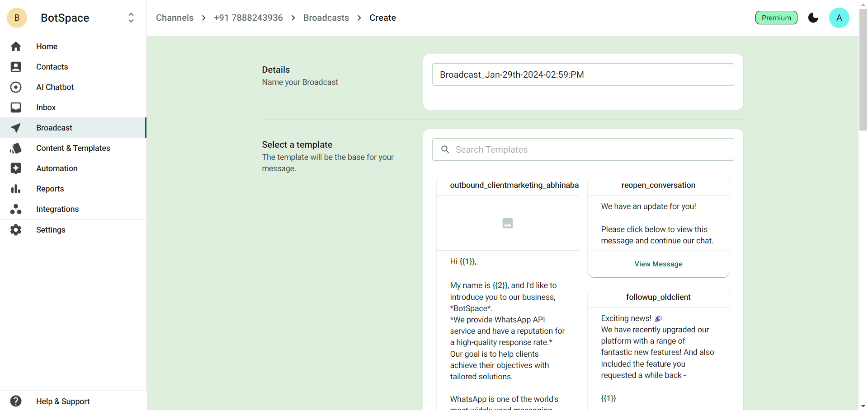Open Settings menu item

coord(73,230)
